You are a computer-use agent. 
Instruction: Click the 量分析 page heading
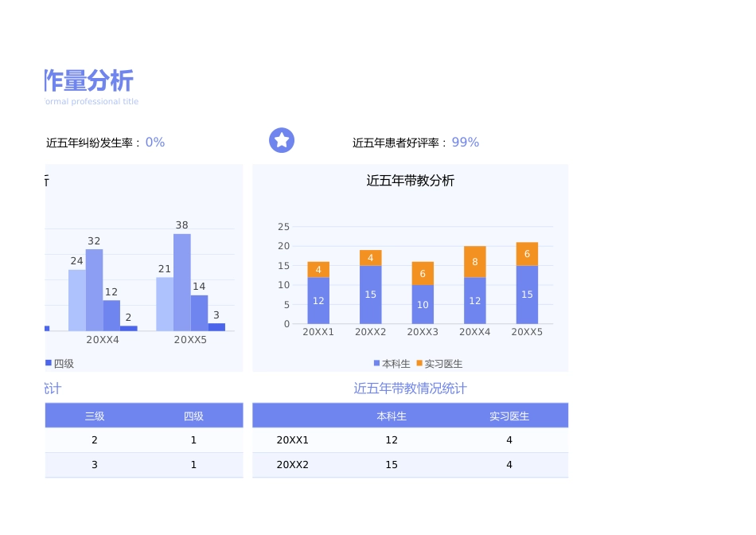point(99,80)
